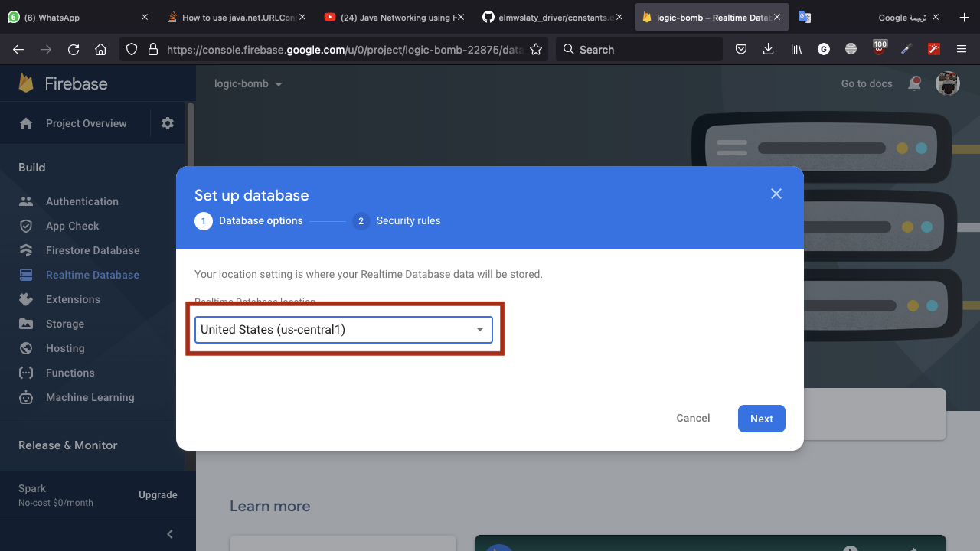Open Project Overview home icon
This screenshot has height=551, width=980.
coord(26,123)
